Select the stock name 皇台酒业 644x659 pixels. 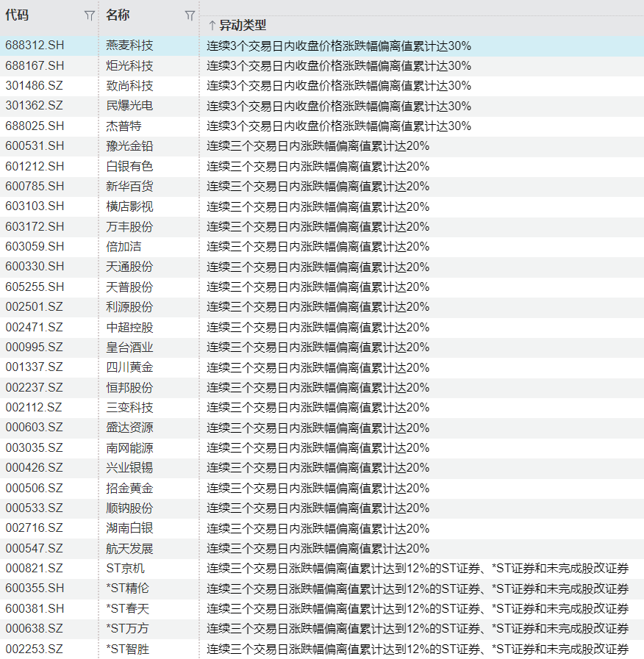129,347
